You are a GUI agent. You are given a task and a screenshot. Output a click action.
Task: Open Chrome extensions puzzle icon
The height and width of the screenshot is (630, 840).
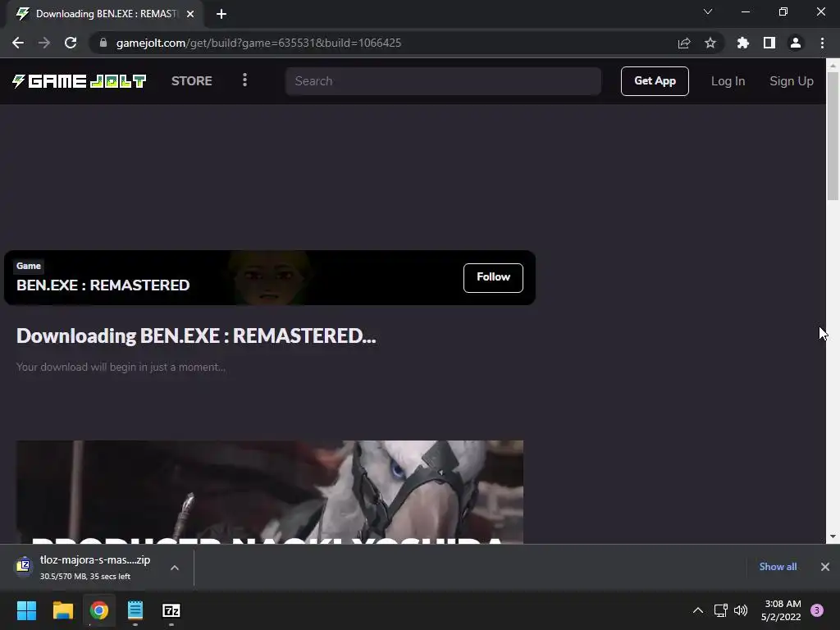click(x=742, y=43)
